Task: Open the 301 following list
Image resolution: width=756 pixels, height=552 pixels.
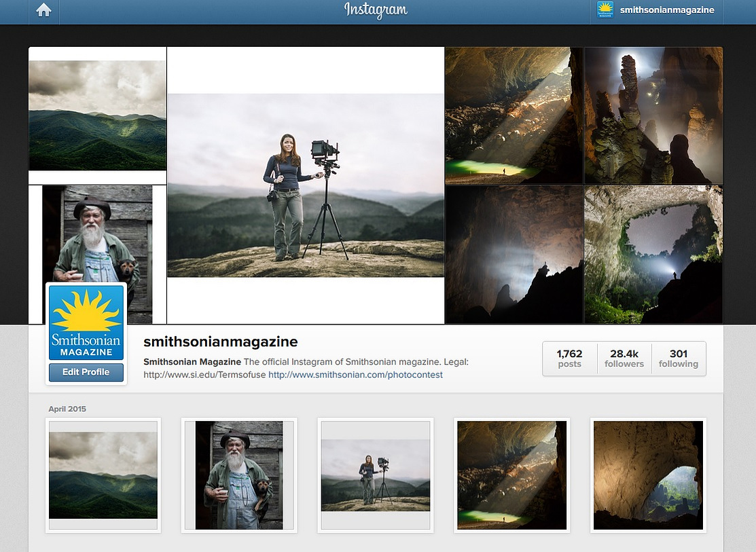Action: pyautogui.click(x=679, y=358)
